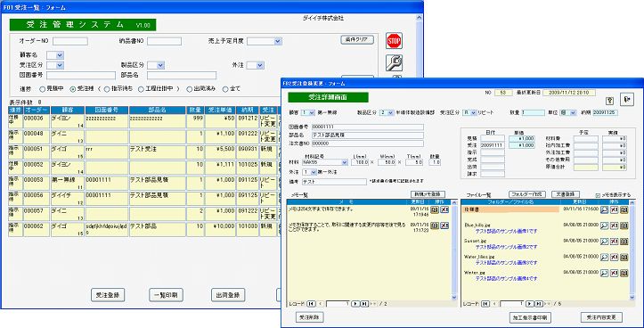Click delete X icon on 仕様書 folder row
The image size is (644, 328).
point(615,210)
